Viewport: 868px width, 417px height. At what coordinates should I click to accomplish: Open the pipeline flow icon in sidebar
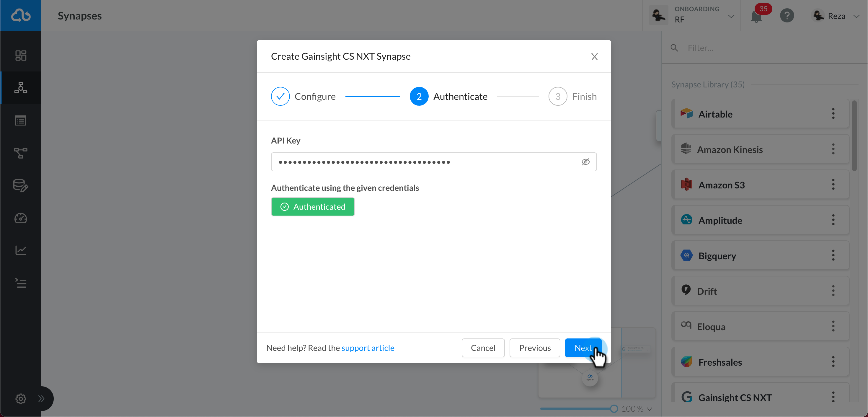pos(21,153)
